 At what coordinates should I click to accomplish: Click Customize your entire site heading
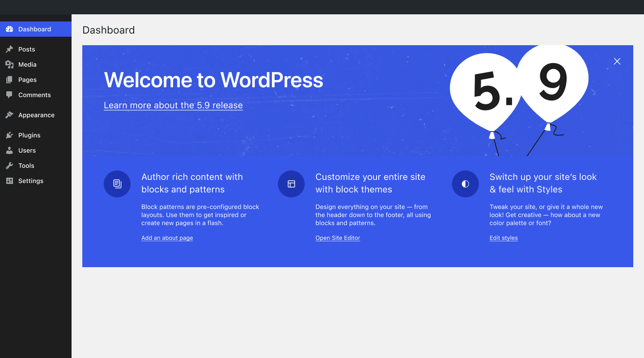coord(370,183)
